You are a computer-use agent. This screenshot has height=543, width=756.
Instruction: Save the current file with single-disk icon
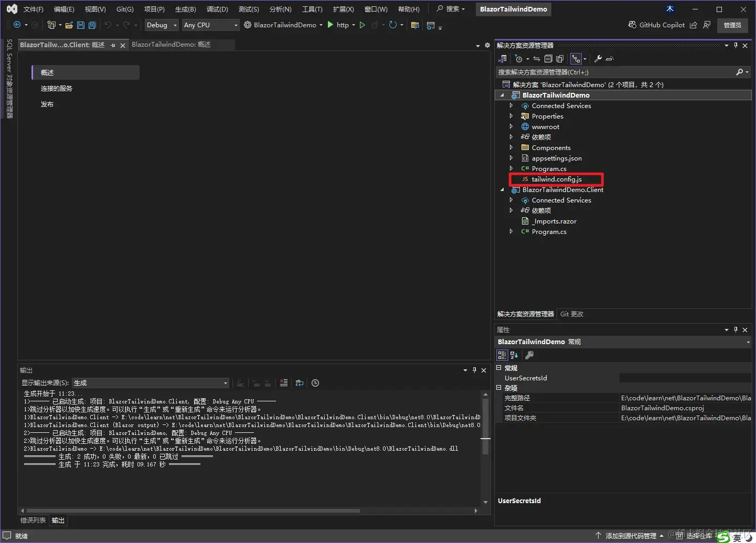point(80,25)
